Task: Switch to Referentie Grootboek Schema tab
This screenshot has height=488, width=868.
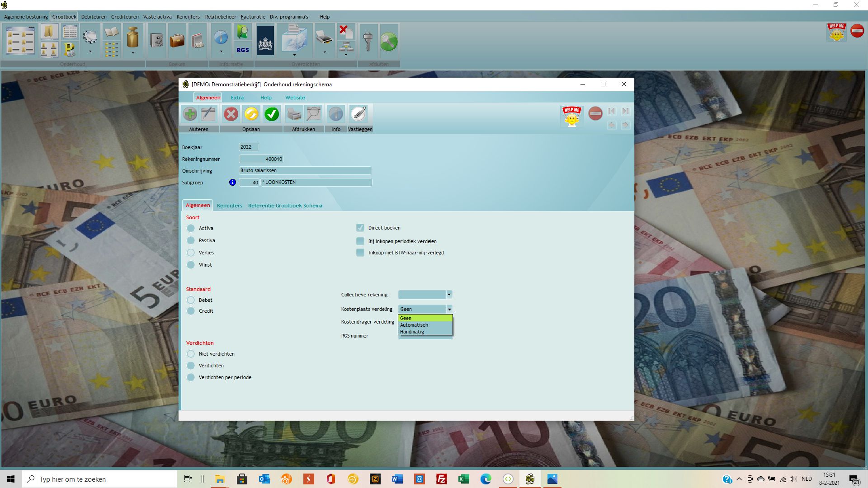Action: tap(285, 206)
